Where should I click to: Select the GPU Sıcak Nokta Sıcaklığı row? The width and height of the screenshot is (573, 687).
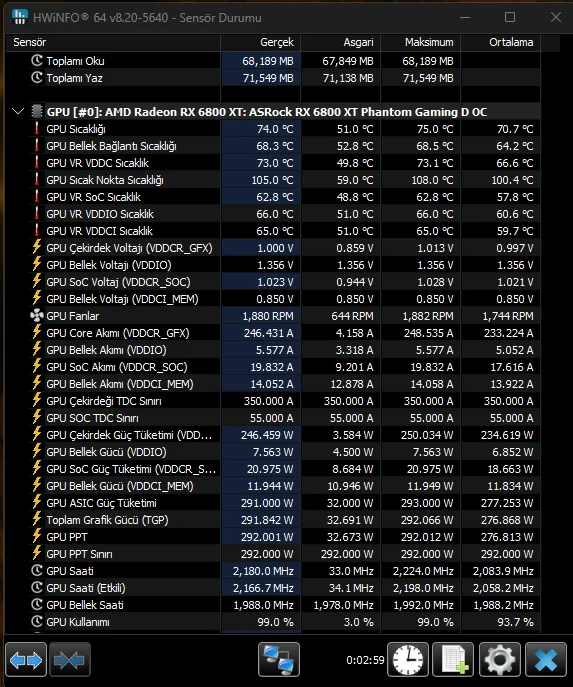pos(273,180)
